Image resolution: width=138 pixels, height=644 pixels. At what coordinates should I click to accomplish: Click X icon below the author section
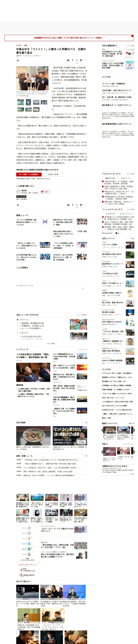77,205
